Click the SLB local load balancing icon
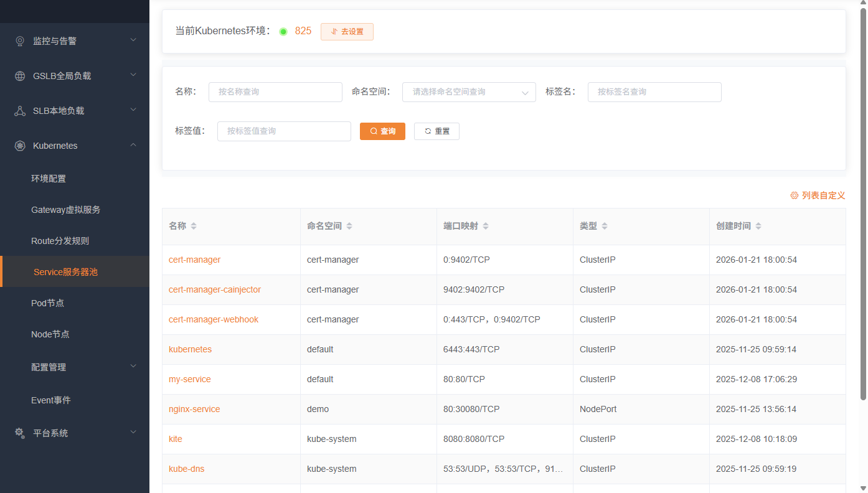This screenshot has width=868, height=493. point(20,111)
